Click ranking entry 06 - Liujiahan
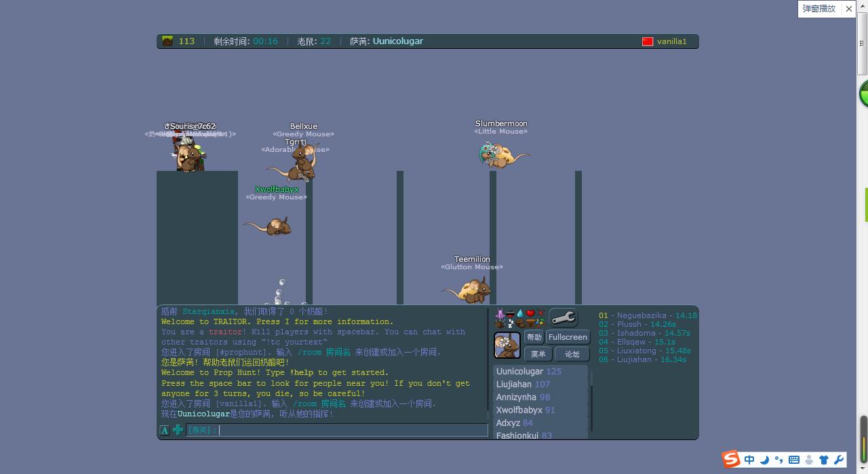The image size is (868, 474). [642, 359]
